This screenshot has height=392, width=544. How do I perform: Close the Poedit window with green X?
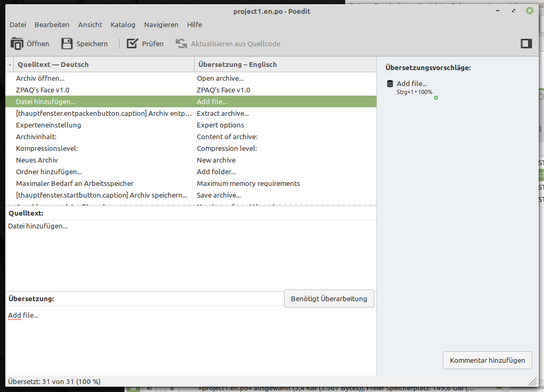click(x=530, y=11)
